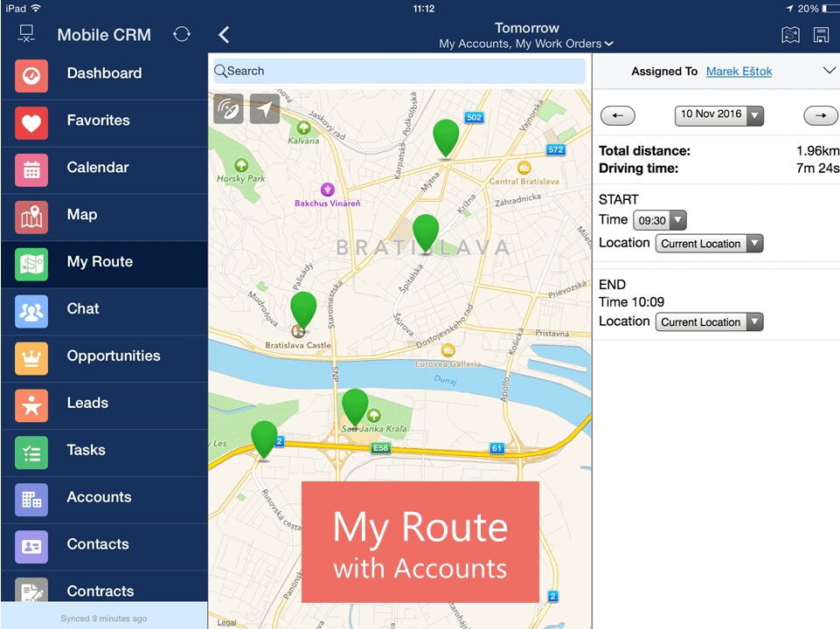This screenshot has width=840, height=629.
Task: Go to previous day with left arrow button
Action: pos(618,115)
